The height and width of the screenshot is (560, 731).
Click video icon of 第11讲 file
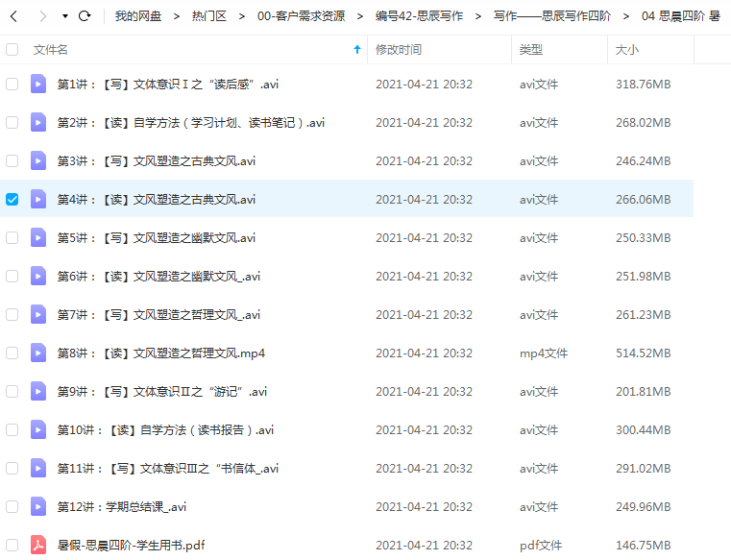[38, 468]
